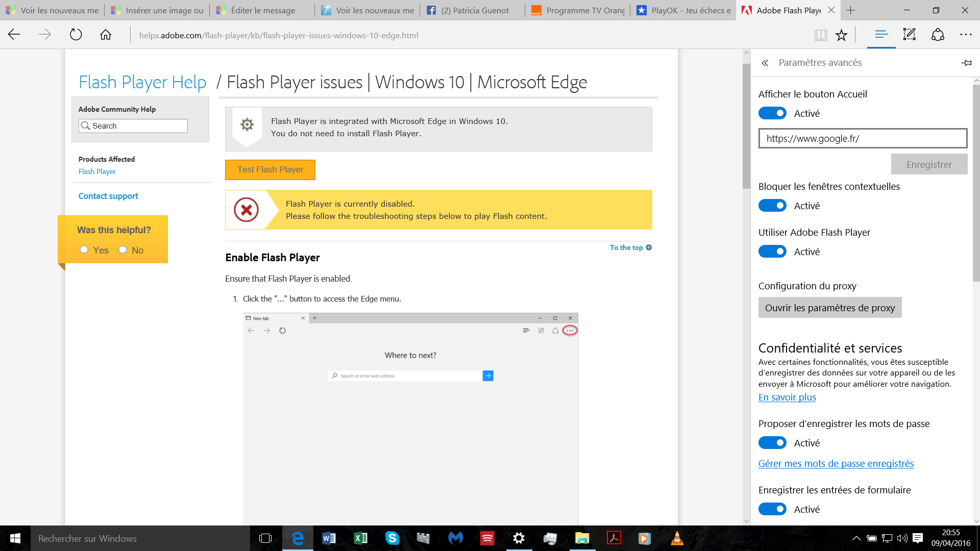The width and height of the screenshot is (980, 551).
Task: Show hidden system tray icons
Action: (x=856, y=538)
